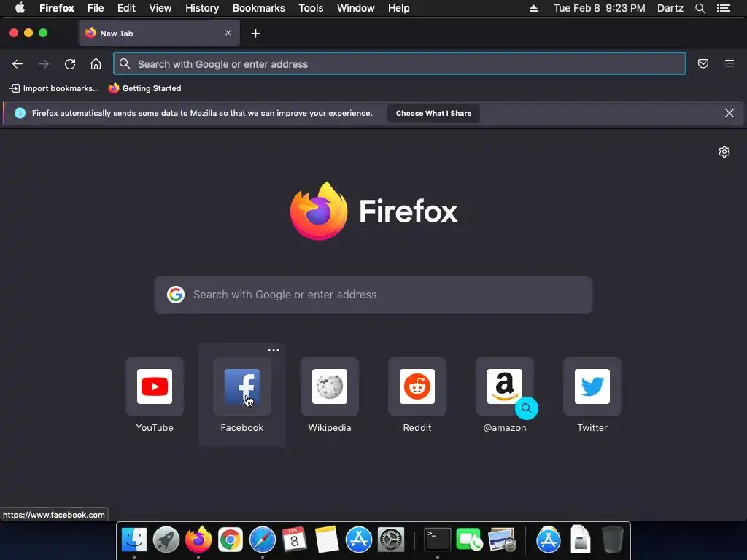Click Import bookmarks in bookmarks toolbar
This screenshot has width=747, height=560.
coord(54,88)
